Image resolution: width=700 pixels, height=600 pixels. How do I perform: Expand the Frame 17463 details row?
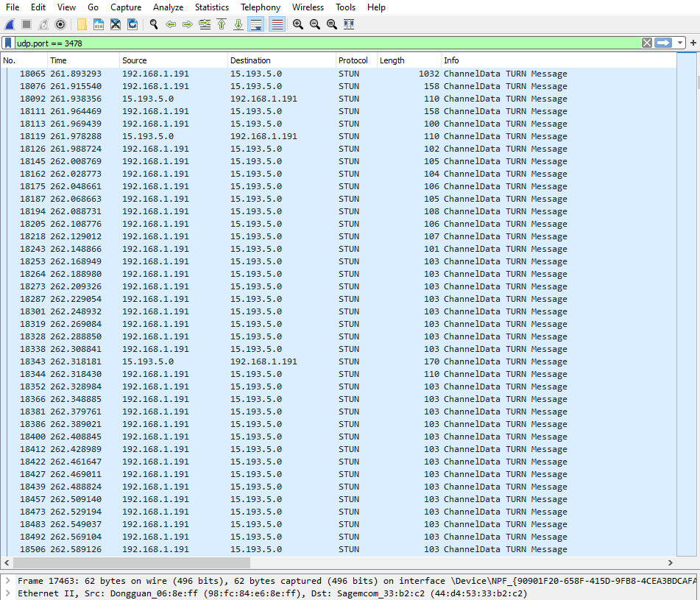(x=7, y=580)
